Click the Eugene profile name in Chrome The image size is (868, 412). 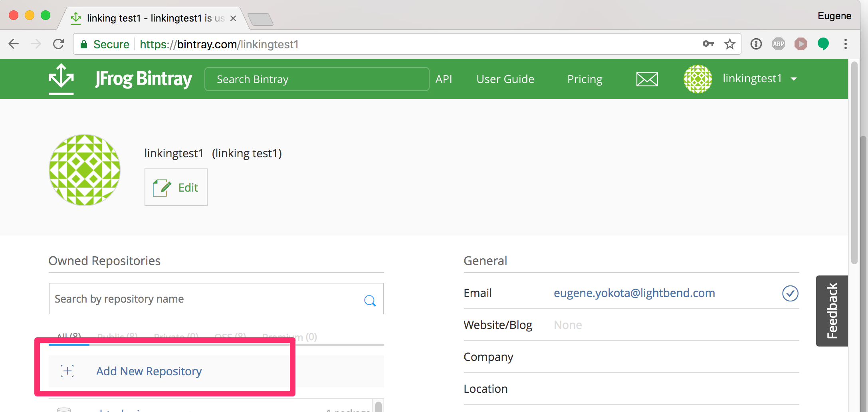click(x=834, y=16)
